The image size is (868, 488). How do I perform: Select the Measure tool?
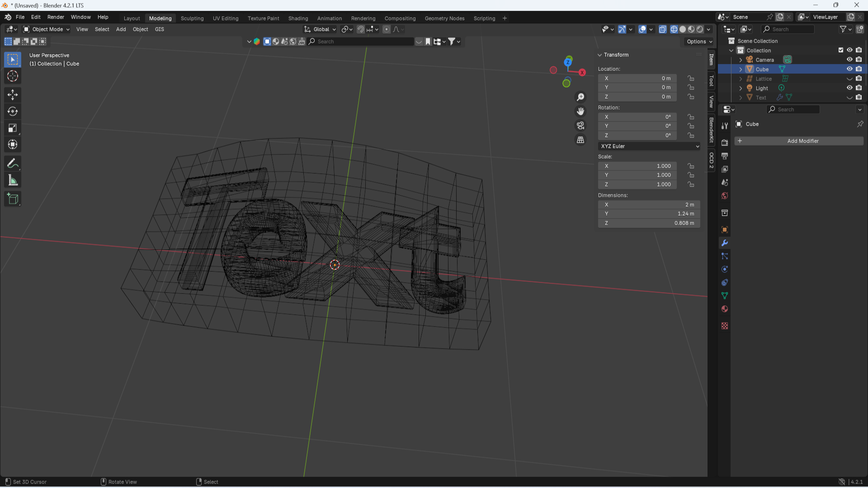tap(13, 181)
